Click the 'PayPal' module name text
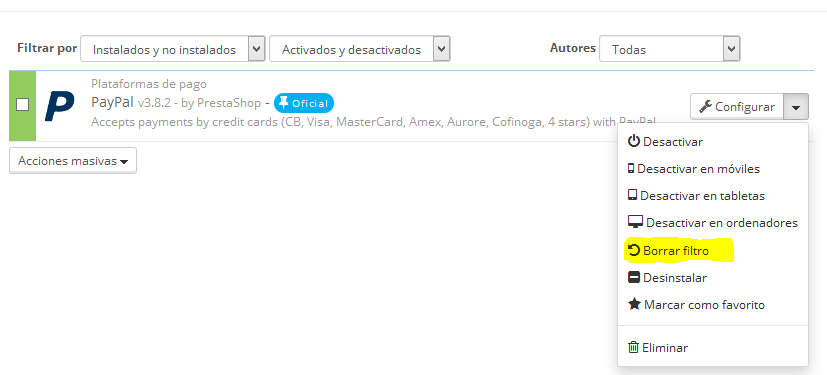This screenshot has width=827, height=375. 112,102
